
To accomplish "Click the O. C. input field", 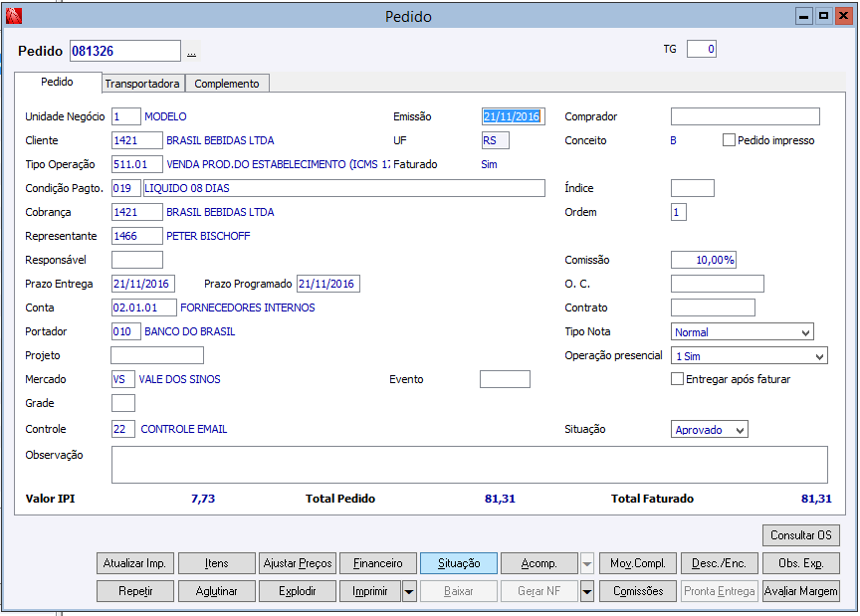I will click(x=718, y=284).
